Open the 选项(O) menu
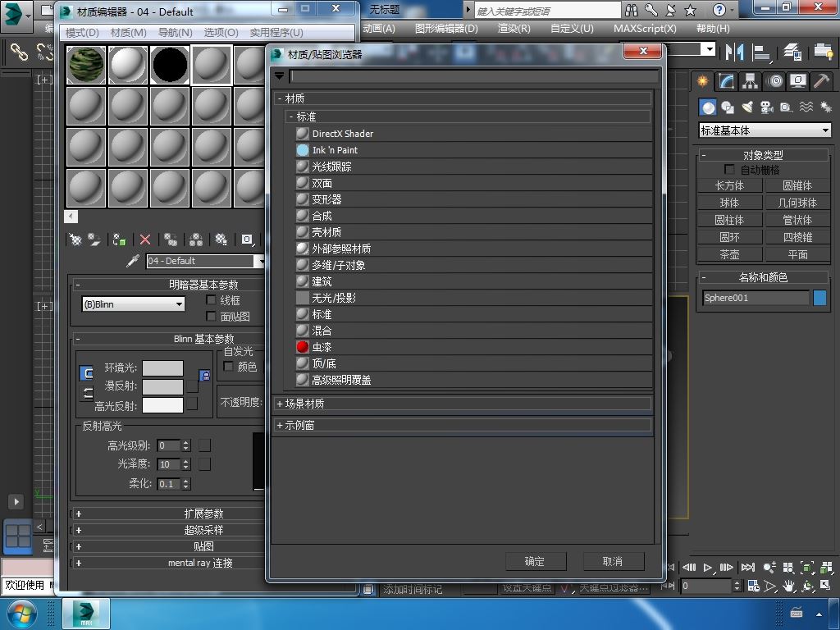This screenshot has width=840, height=630. pyautogui.click(x=221, y=33)
